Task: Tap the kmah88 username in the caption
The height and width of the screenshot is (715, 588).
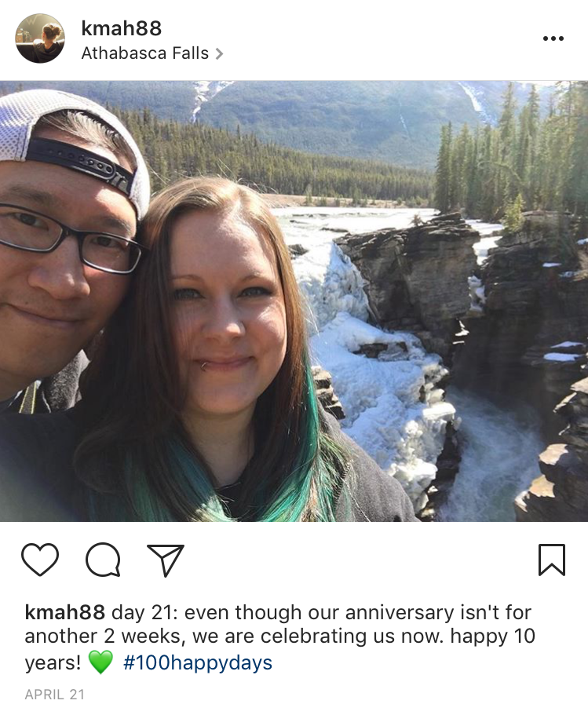Action: 65,612
